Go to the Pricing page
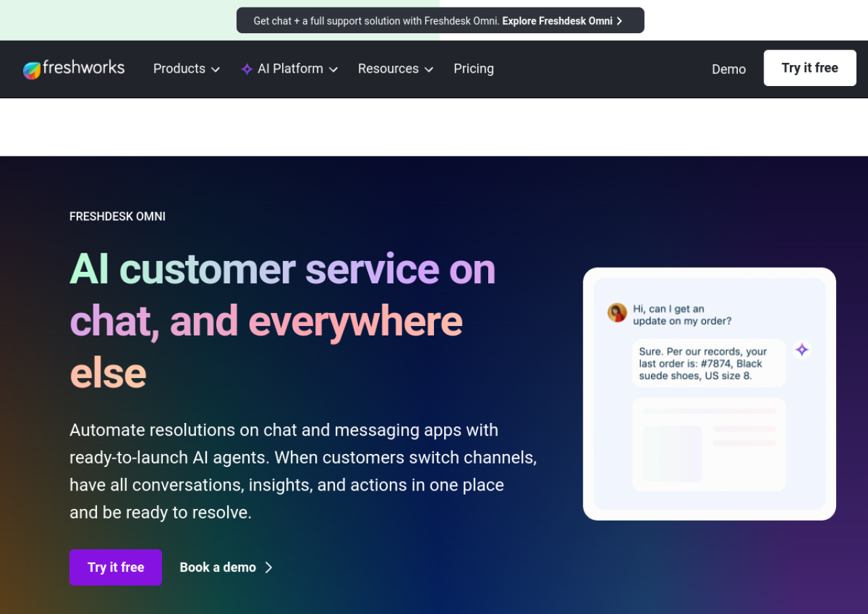The height and width of the screenshot is (614, 868). coord(473,68)
